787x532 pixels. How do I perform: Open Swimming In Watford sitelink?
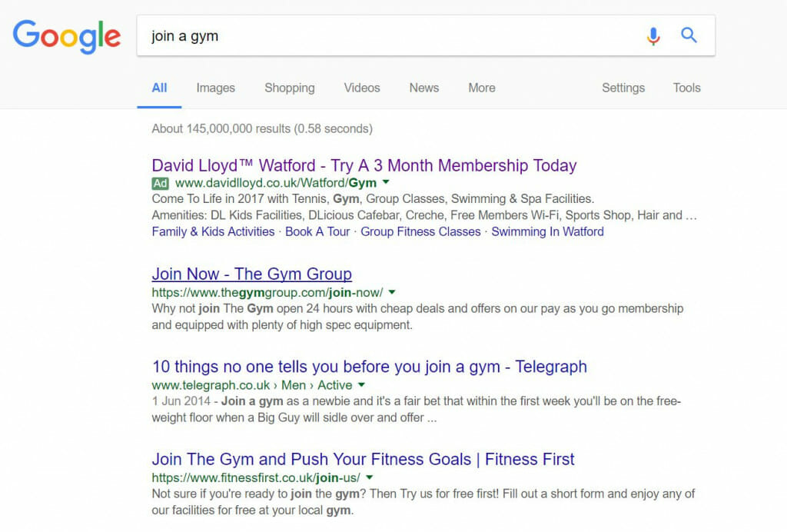(x=547, y=231)
